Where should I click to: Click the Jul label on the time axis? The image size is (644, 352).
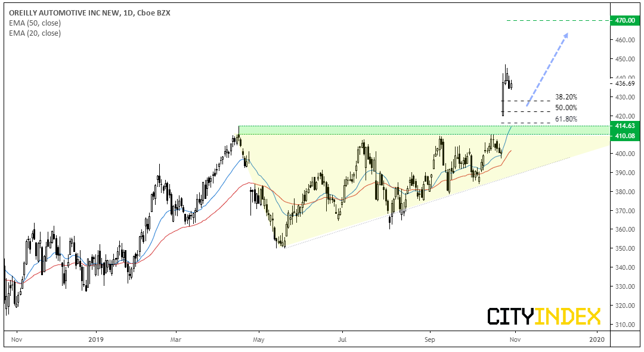[x=342, y=339]
